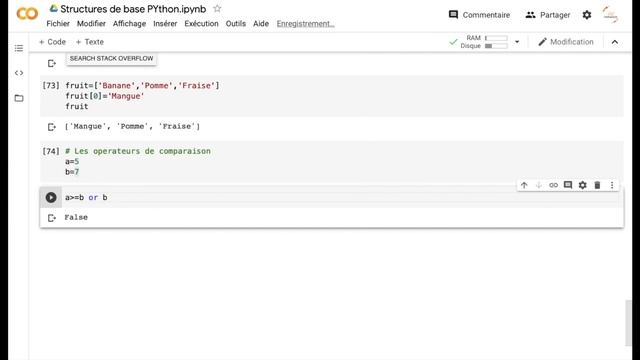Open the Affichage menu
The height and width of the screenshot is (360, 640).
tap(129, 24)
